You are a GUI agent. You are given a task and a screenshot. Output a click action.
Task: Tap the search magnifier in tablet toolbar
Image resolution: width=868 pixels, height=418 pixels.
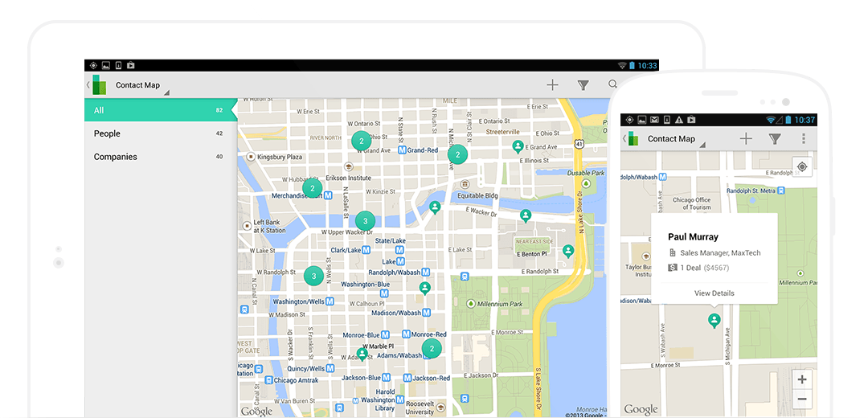tap(612, 84)
